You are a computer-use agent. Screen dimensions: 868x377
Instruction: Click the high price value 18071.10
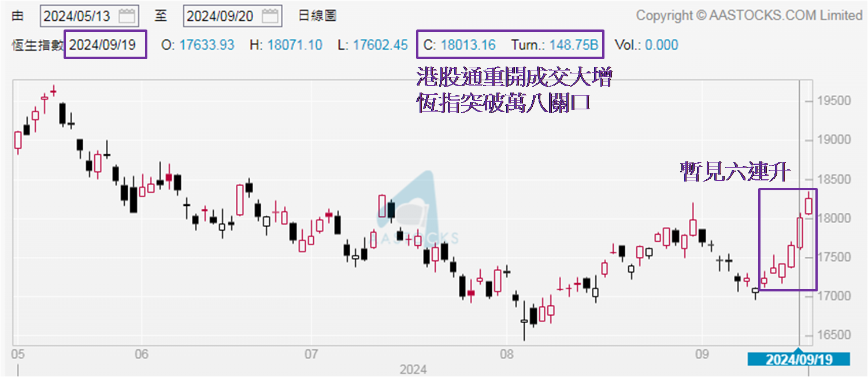pos(295,45)
